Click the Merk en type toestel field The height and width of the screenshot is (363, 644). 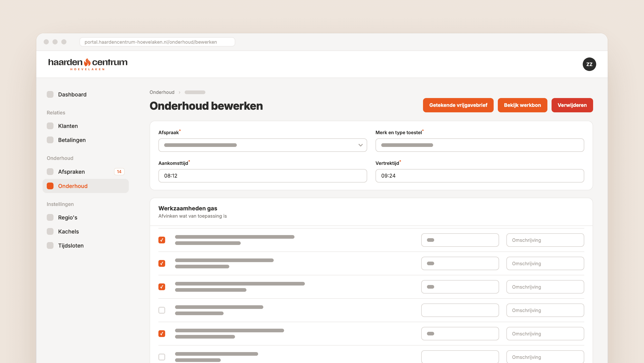(x=480, y=145)
